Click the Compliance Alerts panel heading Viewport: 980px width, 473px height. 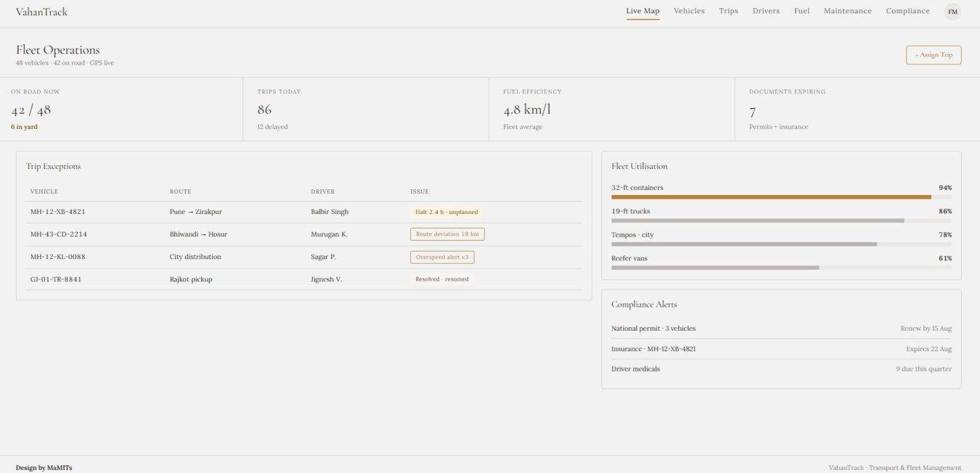click(x=644, y=305)
